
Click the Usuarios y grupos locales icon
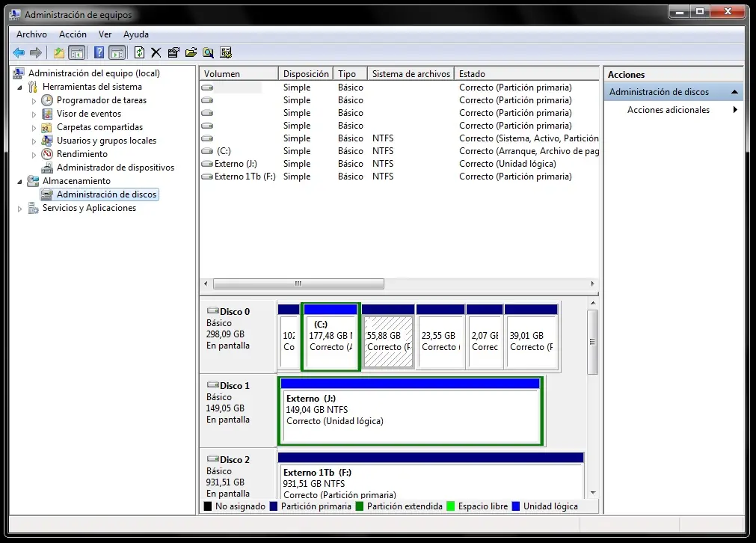click(x=47, y=141)
